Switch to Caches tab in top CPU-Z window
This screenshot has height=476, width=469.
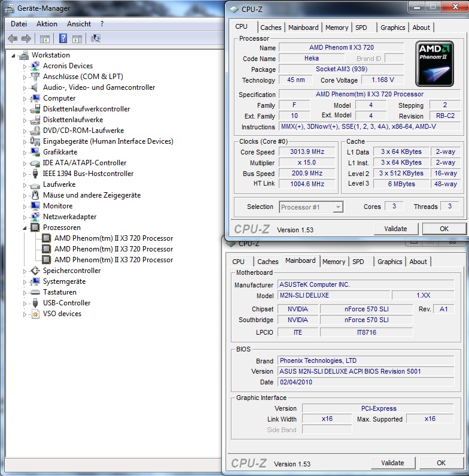click(271, 28)
